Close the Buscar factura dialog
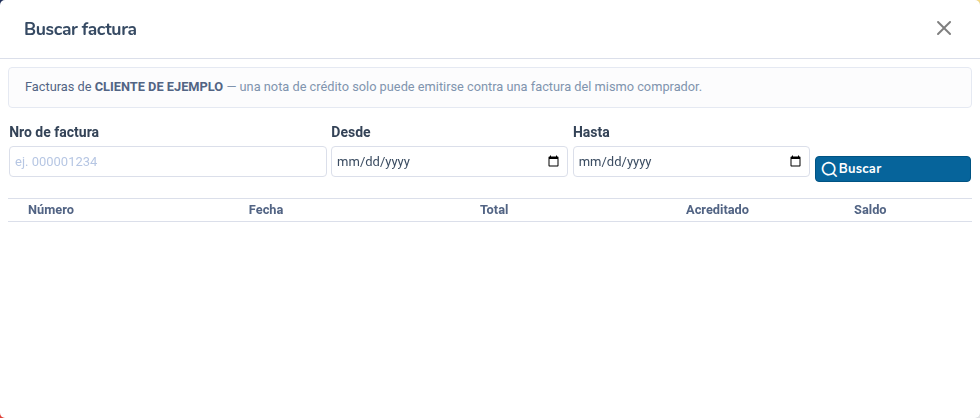 943,28
